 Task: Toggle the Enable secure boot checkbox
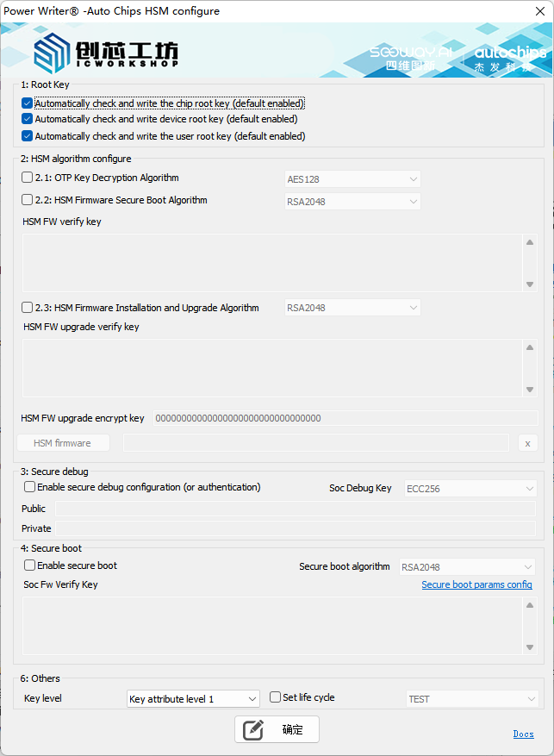coord(30,565)
